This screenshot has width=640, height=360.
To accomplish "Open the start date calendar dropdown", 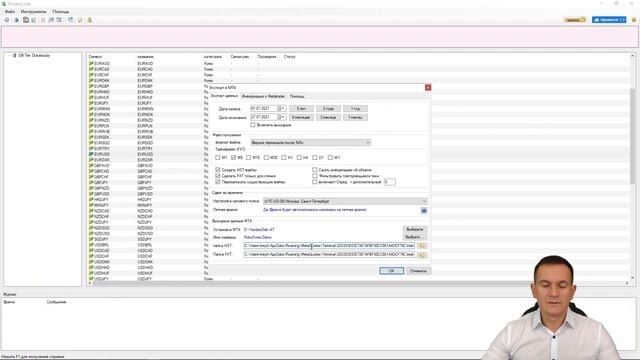I will (x=281, y=109).
